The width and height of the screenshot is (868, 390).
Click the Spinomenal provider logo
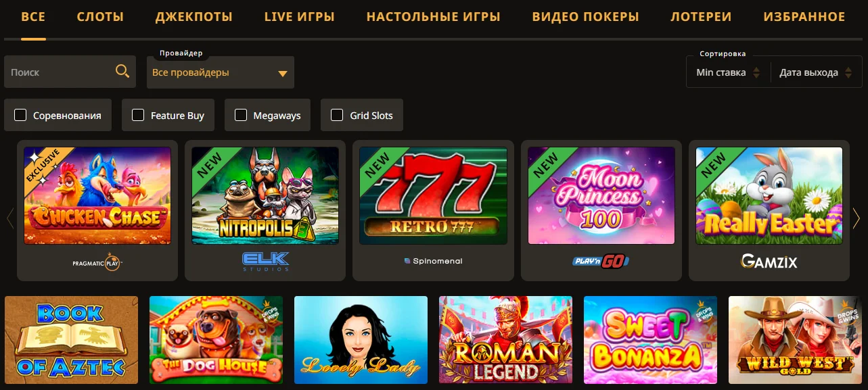click(x=433, y=261)
